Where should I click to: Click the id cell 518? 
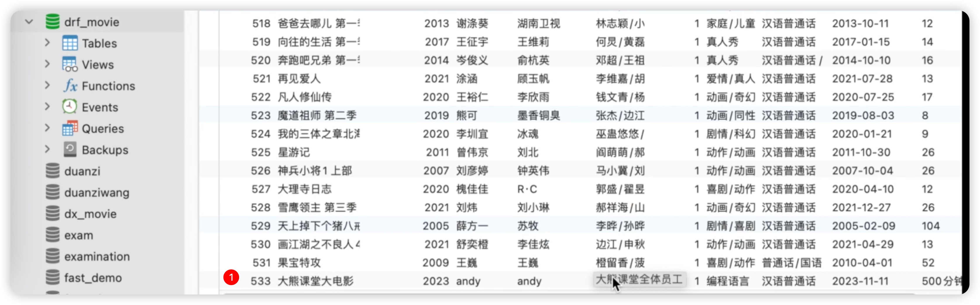(x=261, y=24)
